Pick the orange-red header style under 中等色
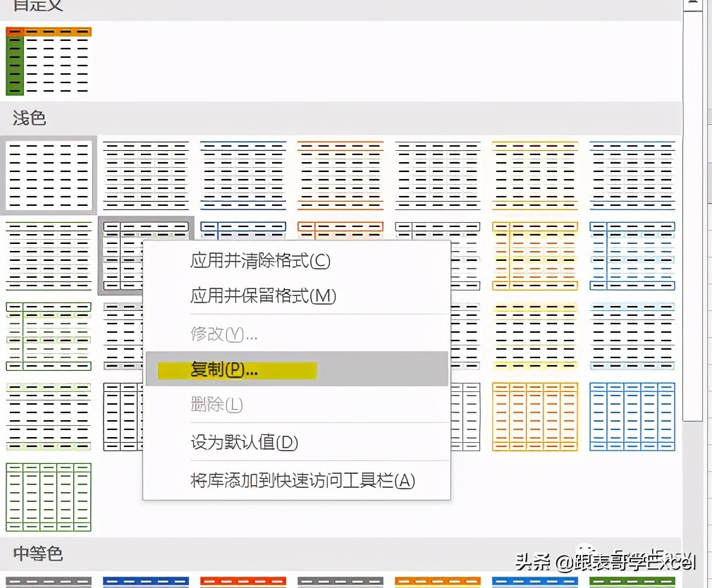 243,582
